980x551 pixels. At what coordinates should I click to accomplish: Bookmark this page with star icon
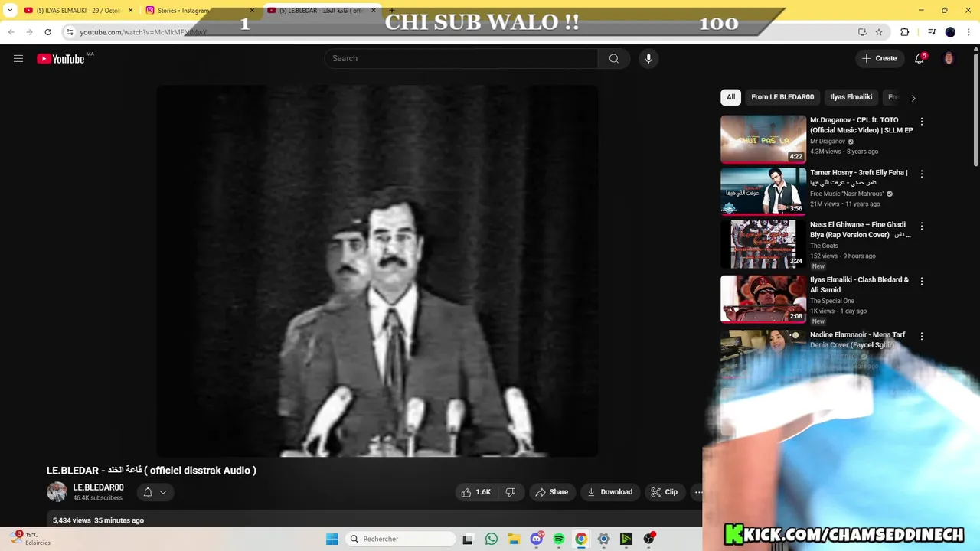coord(879,31)
